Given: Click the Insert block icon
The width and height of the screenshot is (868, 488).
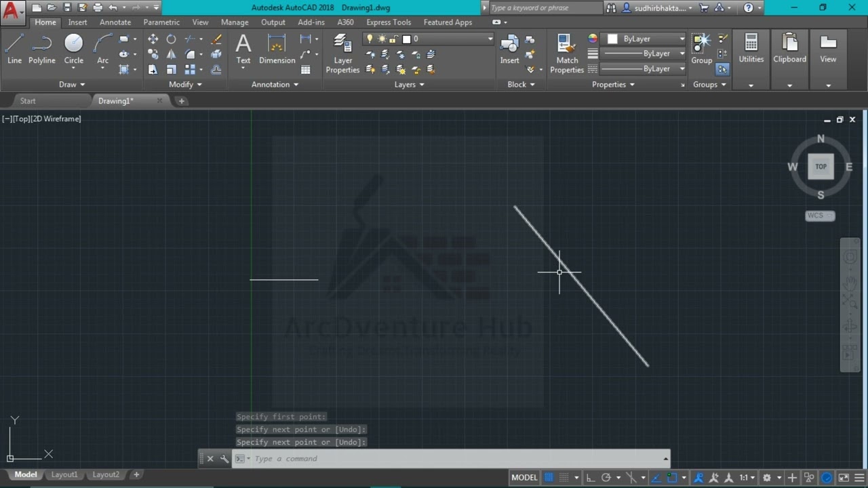Looking at the screenshot, I should (x=509, y=49).
